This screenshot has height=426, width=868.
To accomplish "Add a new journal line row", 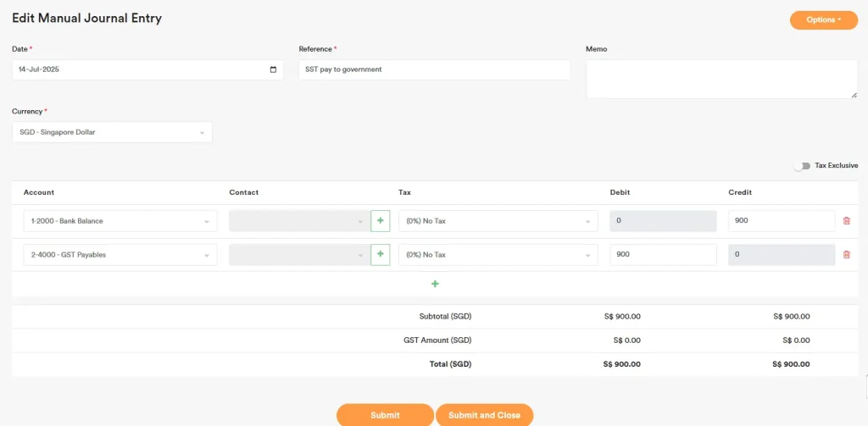I will [x=435, y=284].
